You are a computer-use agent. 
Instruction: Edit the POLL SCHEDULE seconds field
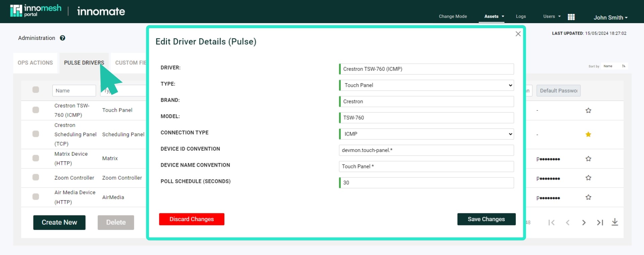pyautogui.click(x=426, y=183)
